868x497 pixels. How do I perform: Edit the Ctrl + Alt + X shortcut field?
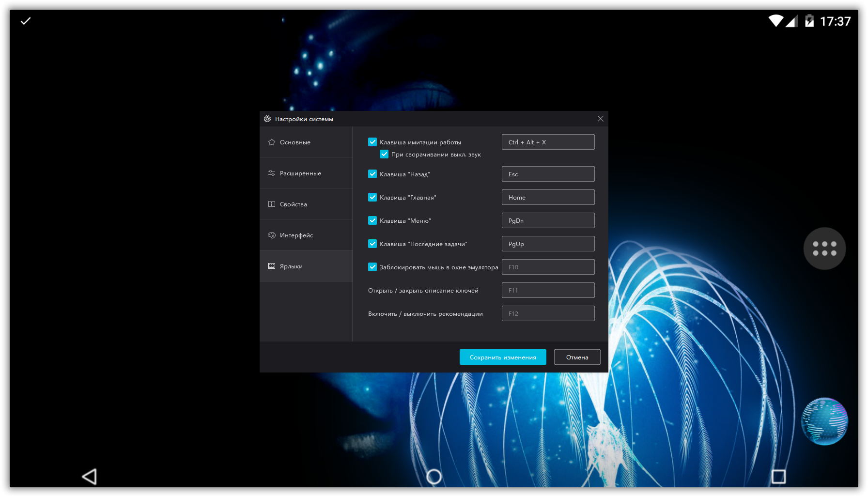(x=548, y=142)
